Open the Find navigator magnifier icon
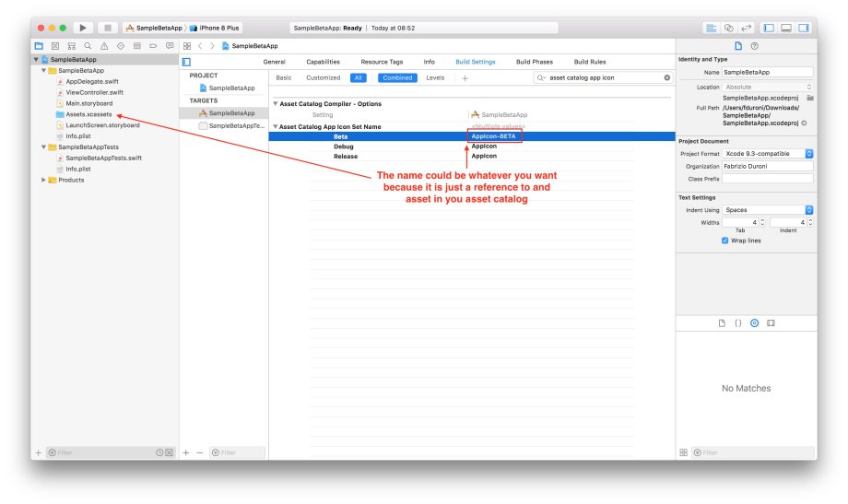The width and height of the screenshot is (848, 504). (88, 46)
